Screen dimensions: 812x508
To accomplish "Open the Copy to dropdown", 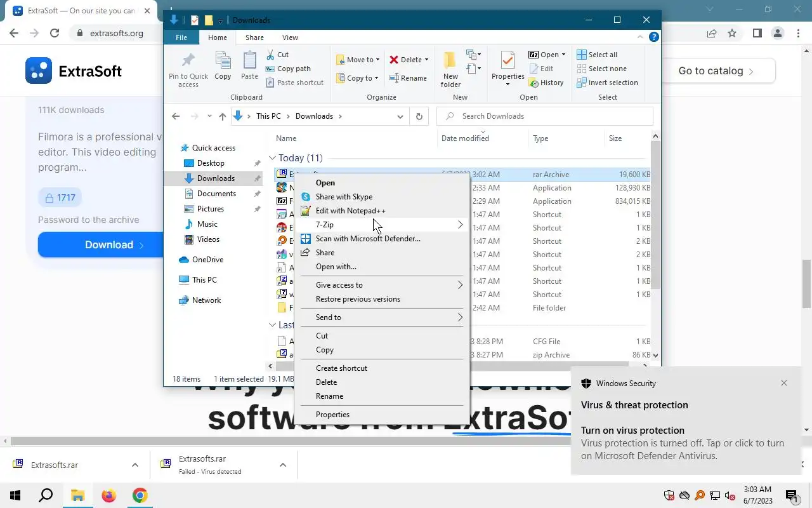I will (x=357, y=78).
